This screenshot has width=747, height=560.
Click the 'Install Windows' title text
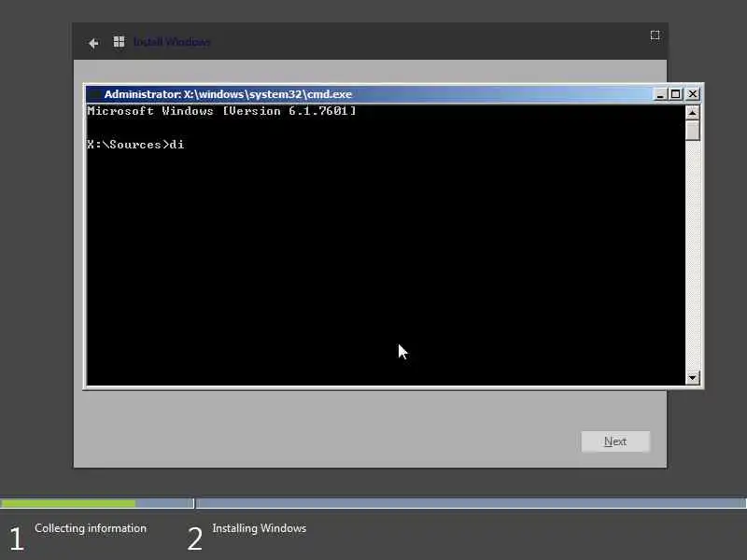172,42
